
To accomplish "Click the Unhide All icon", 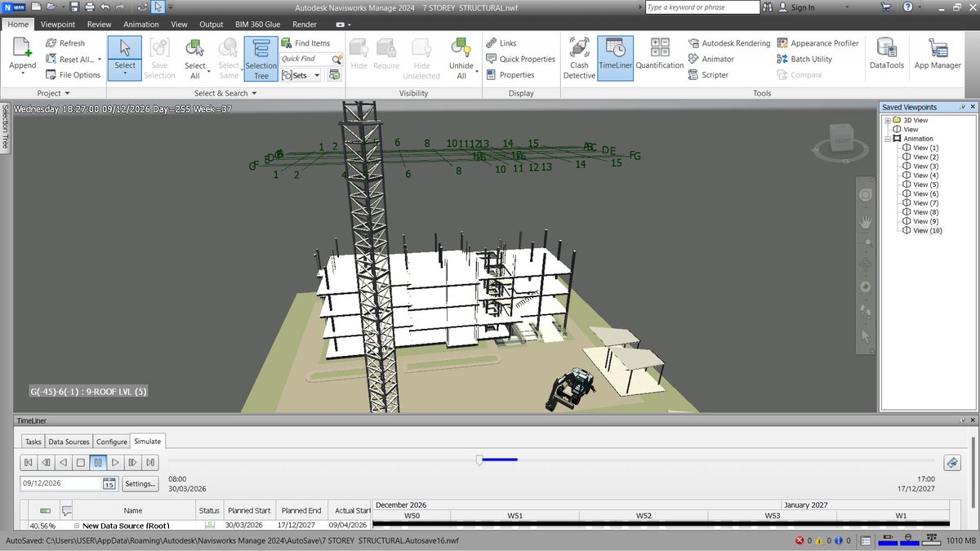I will [461, 48].
